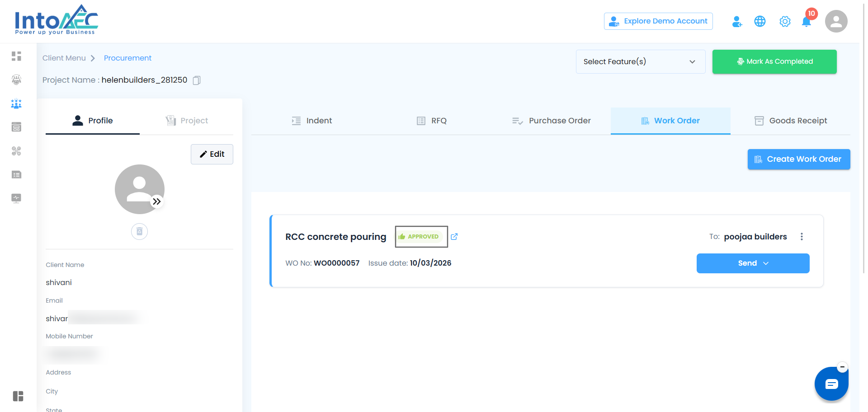
Task: Click the add user icon in header
Action: coord(737,21)
